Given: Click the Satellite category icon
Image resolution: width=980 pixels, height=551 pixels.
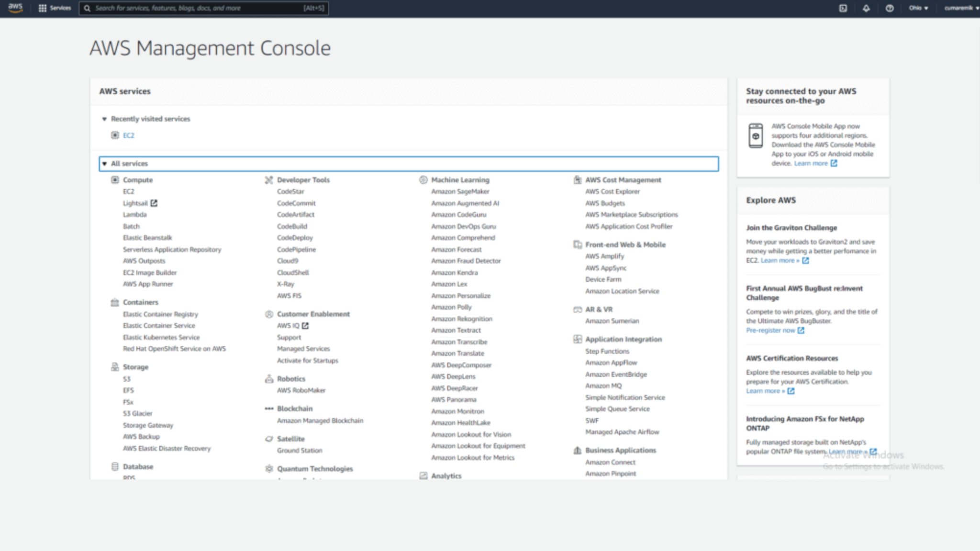Looking at the screenshot, I should coord(269,439).
